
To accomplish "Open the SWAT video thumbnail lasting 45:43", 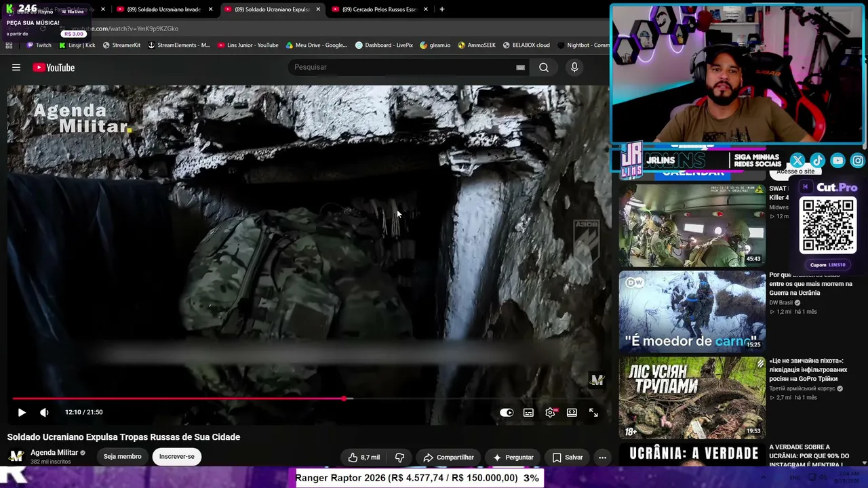I will 692,225.
